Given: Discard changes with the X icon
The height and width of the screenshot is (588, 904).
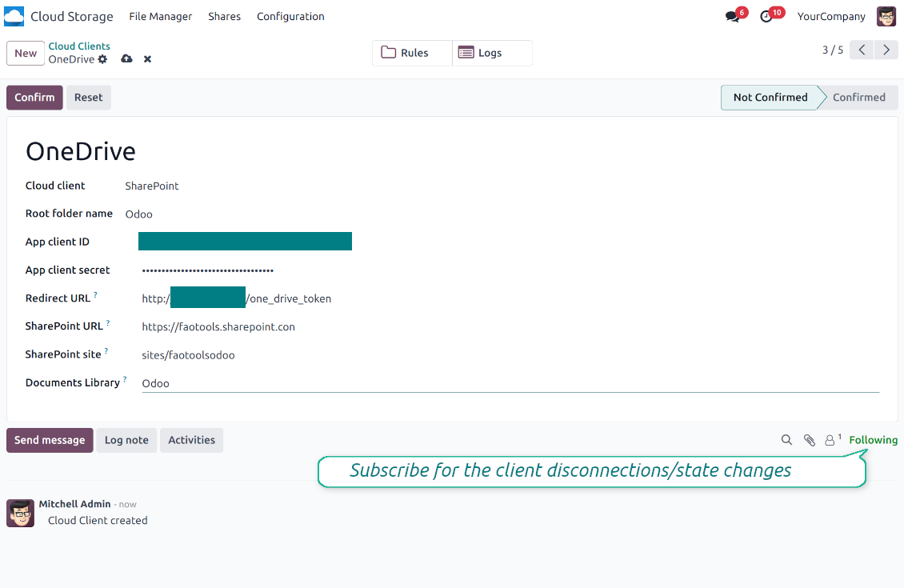Looking at the screenshot, I should [x=147, y=59].
